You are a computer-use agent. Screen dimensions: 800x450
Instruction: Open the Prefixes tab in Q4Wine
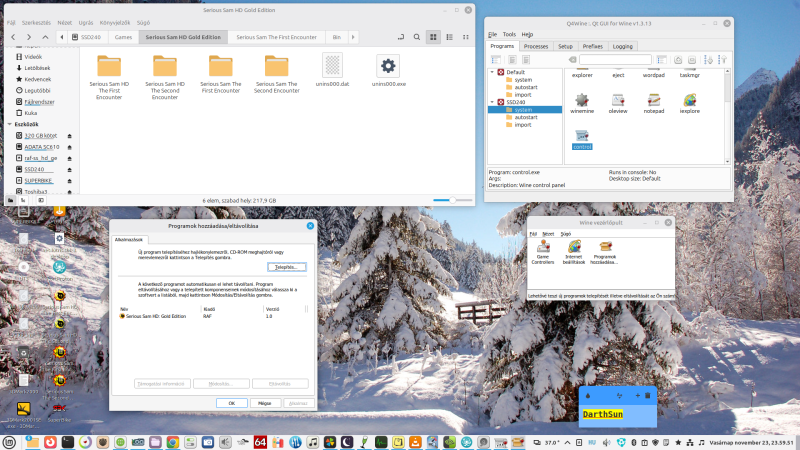tap(592, 46)
